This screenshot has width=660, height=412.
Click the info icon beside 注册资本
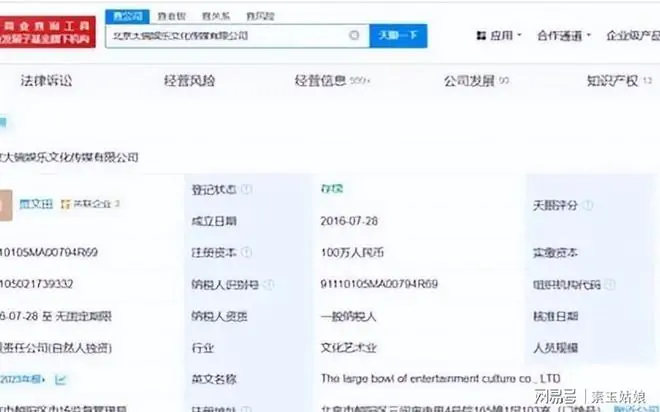point(247,253)
